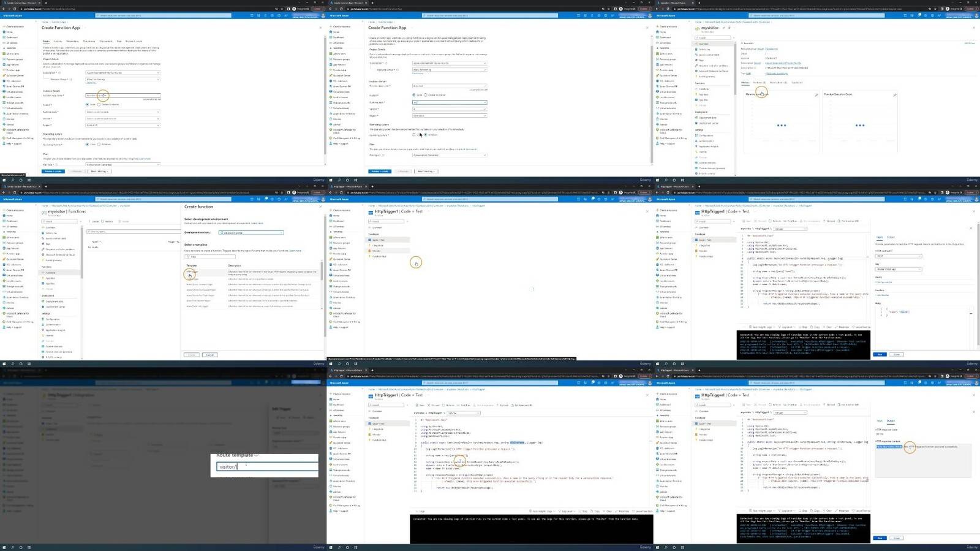Click Function App name field in Create Function App
Image resolution: width=980 pixels, height=551 pixels.
click(123, 95)
